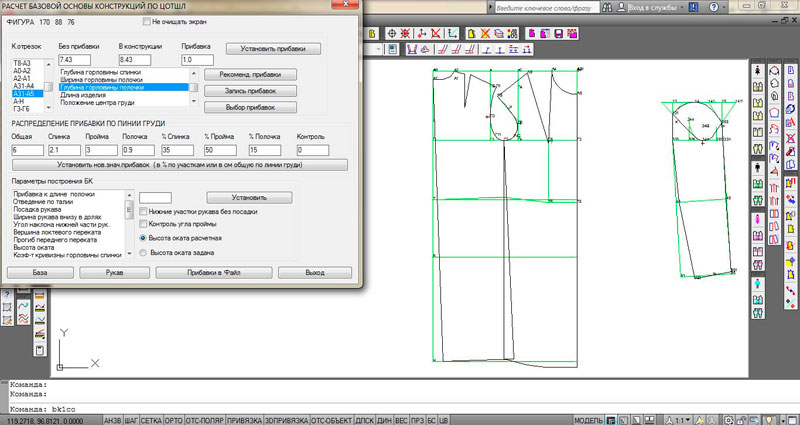
Task: Toggle ШАГ step mode in status bar
Action: coord(131,420)
